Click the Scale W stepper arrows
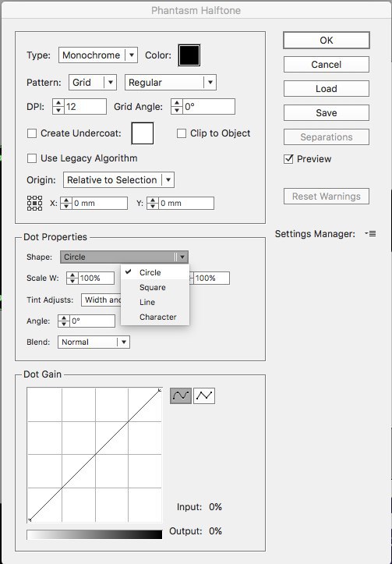Image resolution: width=392 pixels, height=564 pixels. (x=72, y=278)
